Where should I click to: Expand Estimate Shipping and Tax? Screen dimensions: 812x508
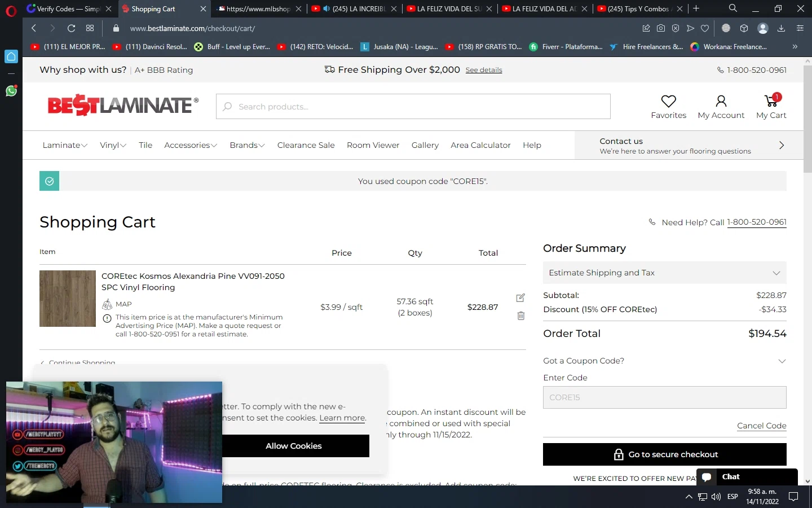pyautogui.click(x=664, y=273)
